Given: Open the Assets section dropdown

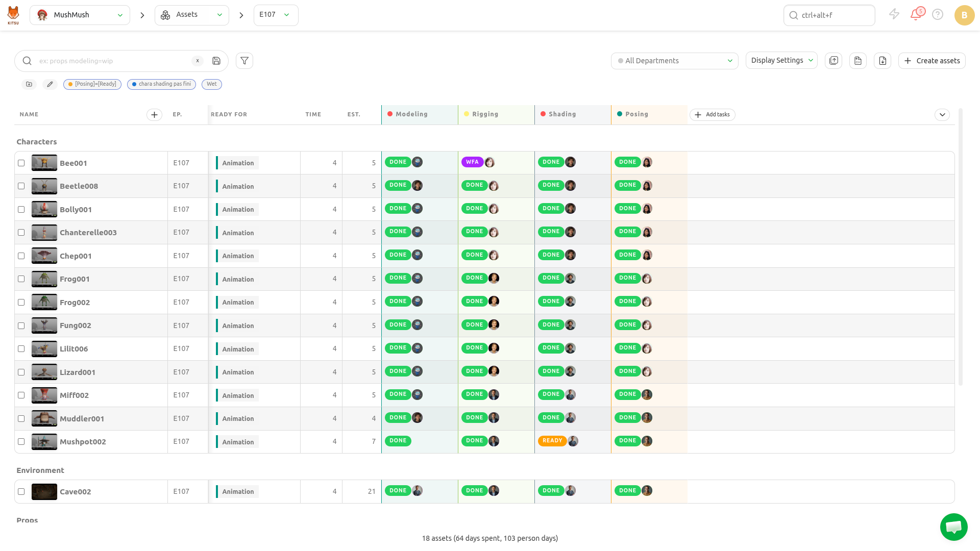Looking at the screenshot, I should point(191,15).
